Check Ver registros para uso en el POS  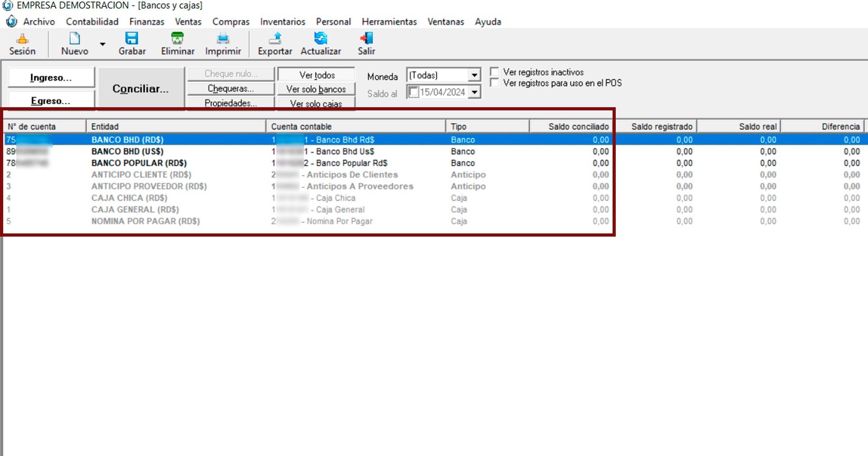(x=495, y=83)
